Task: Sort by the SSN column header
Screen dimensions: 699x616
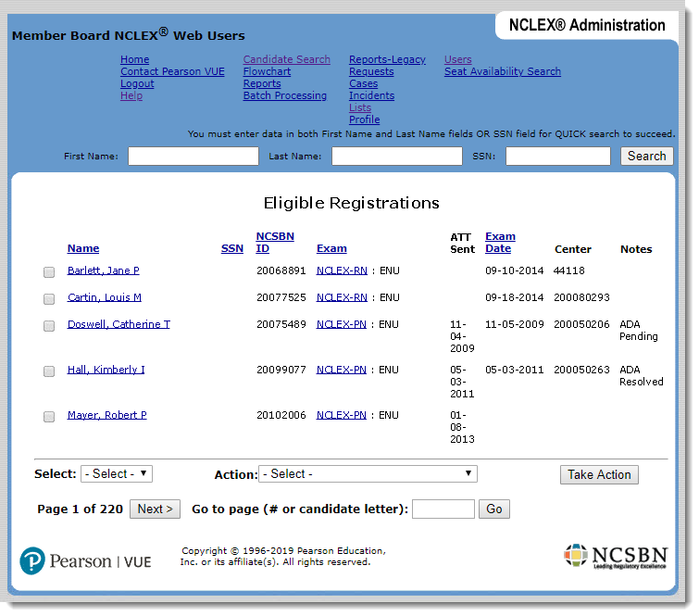Action: [x=231, y=248]
